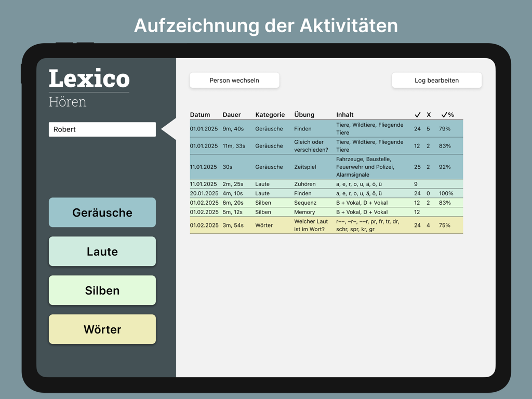Click the Robert name input field
Image resolution: width=532 pixels, height=399 pixels.
pyautogui.click(x=102, y=129)
